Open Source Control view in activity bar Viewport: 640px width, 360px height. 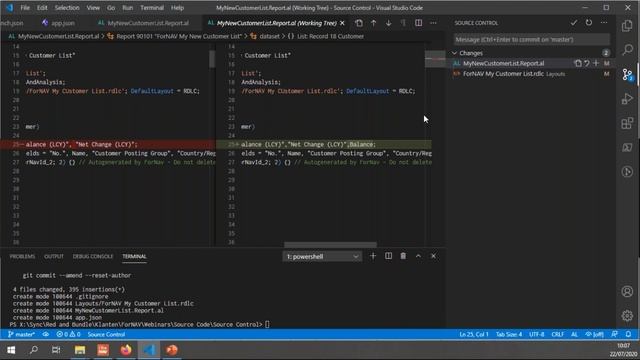coord(627,74)
